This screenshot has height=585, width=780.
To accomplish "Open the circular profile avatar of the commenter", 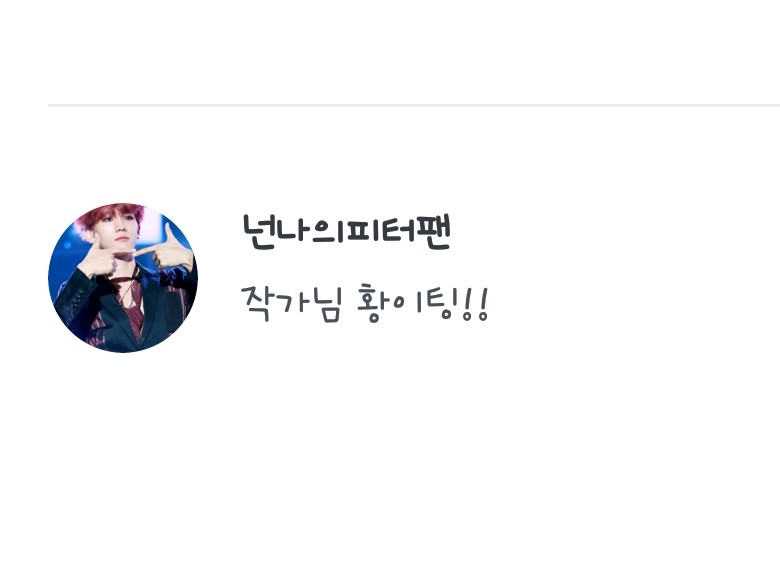I will (123, 278).
